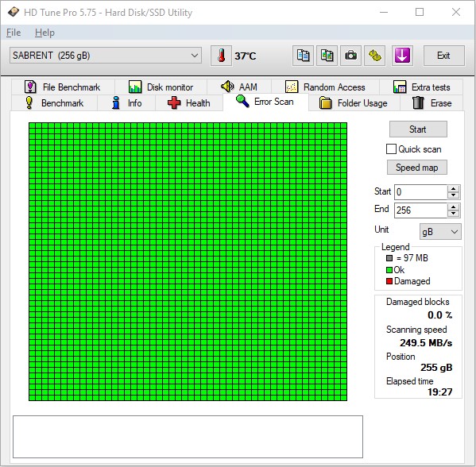Click the 249.5 MB/s scanning speed value
This screenshot has width=476, height=467.
[426, 342]
